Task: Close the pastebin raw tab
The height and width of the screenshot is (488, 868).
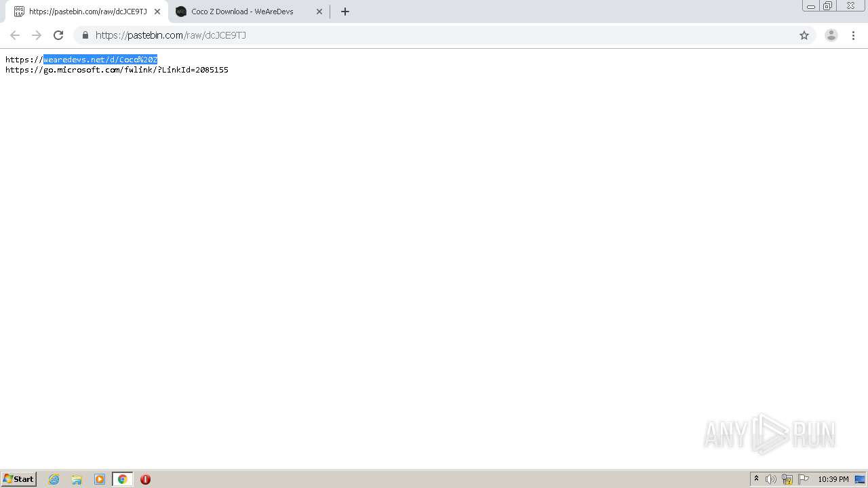Action: (x=157, y=12)
